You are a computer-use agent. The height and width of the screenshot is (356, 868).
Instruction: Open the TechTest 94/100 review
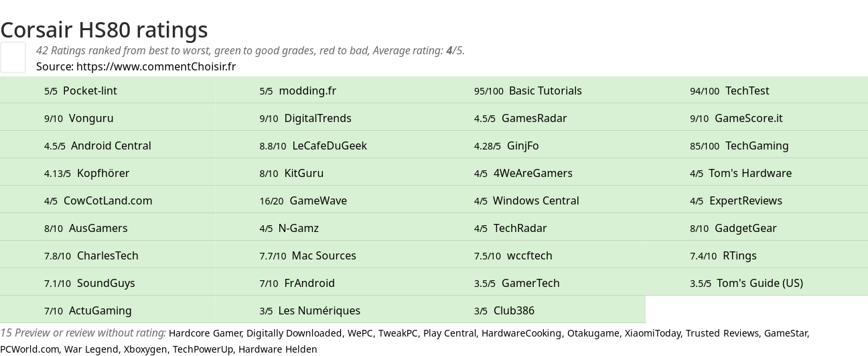tap(757, 91)
